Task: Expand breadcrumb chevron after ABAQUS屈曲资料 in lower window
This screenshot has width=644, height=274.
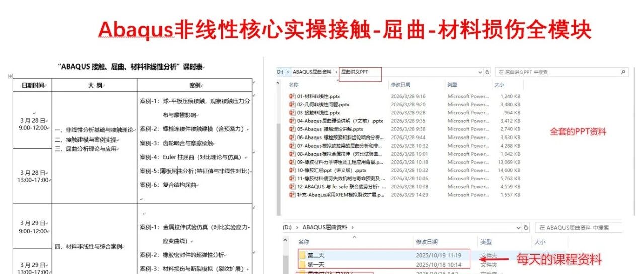Action: [x=352, y=228]
